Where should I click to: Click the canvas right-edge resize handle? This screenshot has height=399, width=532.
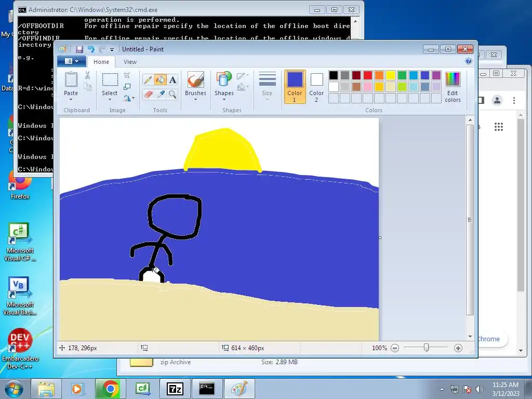[380, 237]
